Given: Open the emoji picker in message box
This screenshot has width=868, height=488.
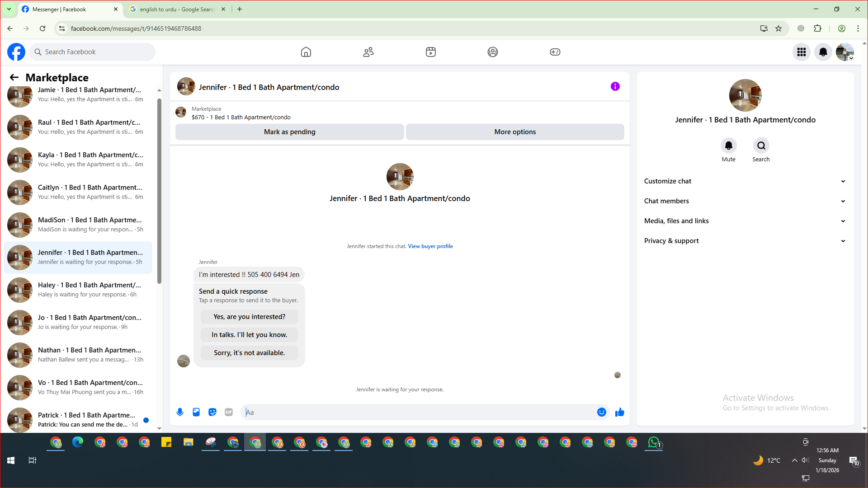Looking at the screenshot, I should (601, 412).
